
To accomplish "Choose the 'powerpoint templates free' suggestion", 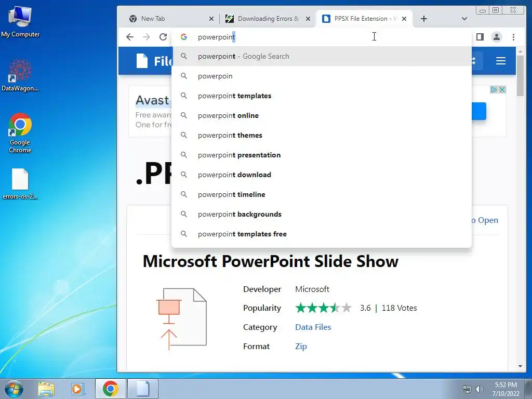I will click(x=322, y=234).
